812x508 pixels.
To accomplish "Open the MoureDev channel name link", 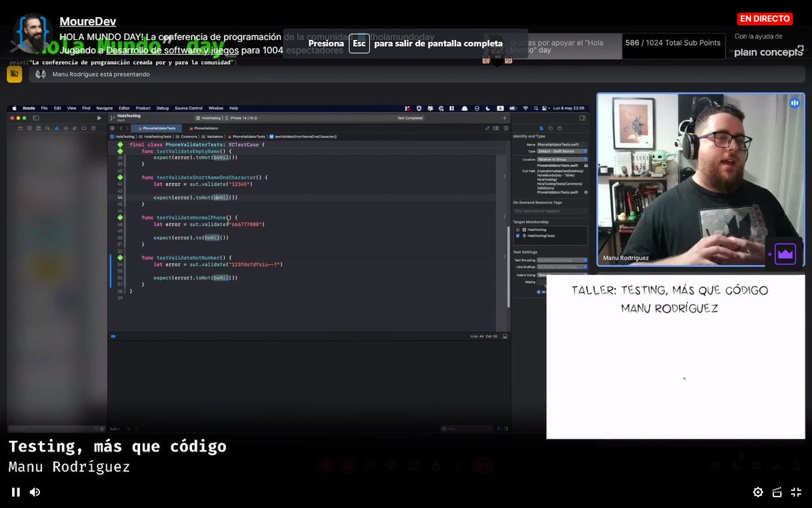I will (x=87, y=22).
